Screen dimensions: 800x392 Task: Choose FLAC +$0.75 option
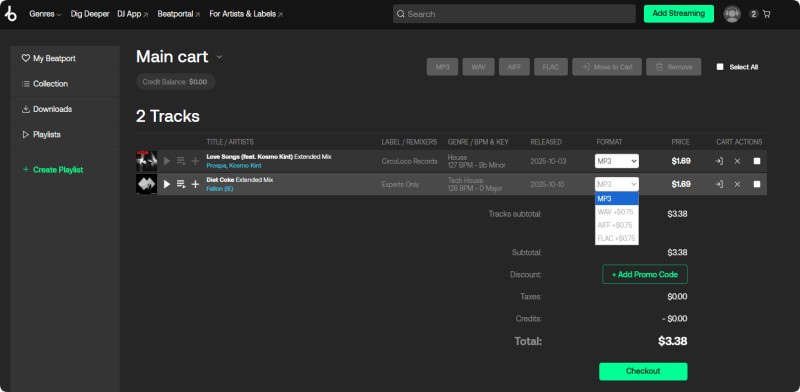click(617, 238)
